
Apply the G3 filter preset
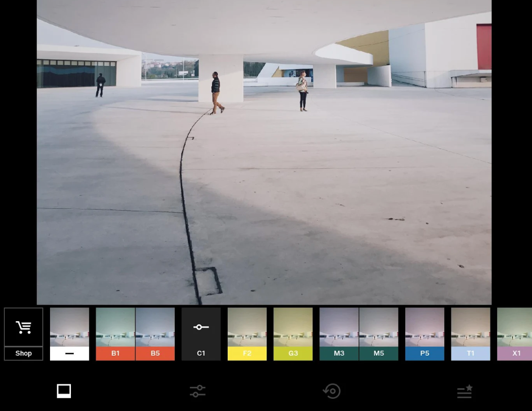point(293,334)
